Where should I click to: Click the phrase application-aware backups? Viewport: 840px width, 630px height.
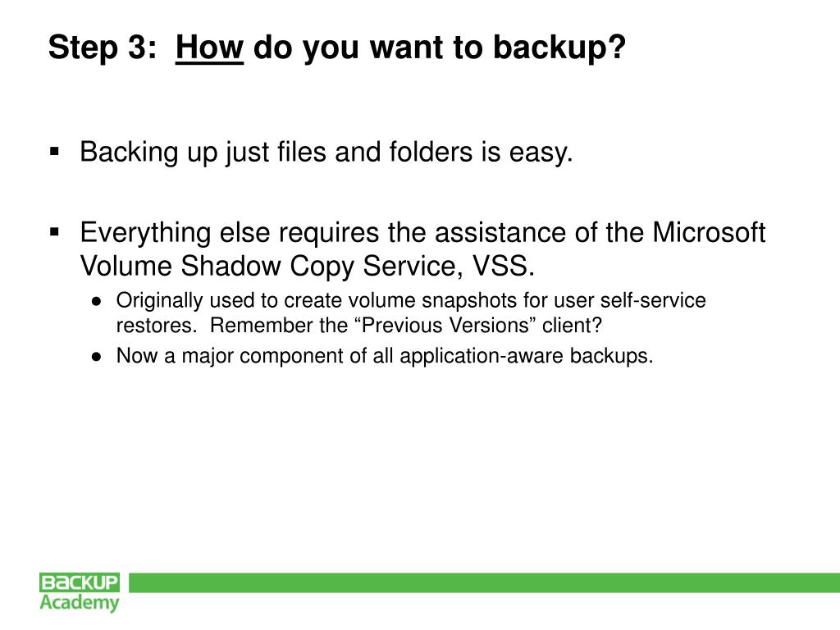click(527, 357)
